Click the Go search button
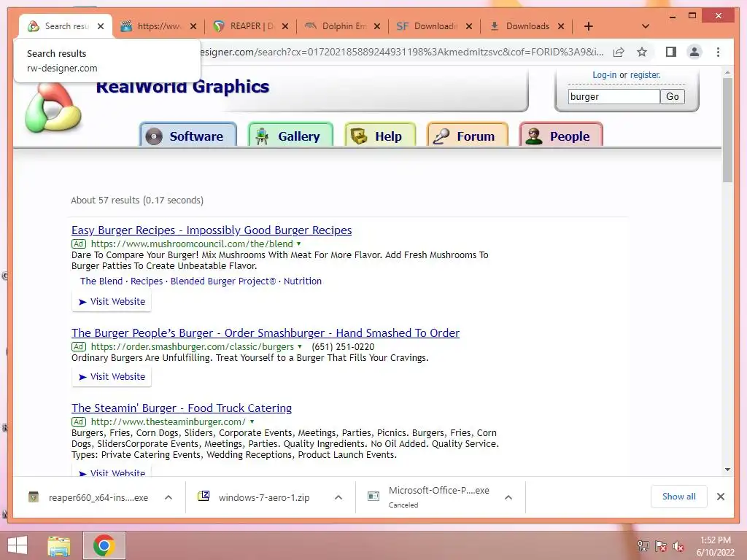 pyautogui.click(x=672, y=97)
